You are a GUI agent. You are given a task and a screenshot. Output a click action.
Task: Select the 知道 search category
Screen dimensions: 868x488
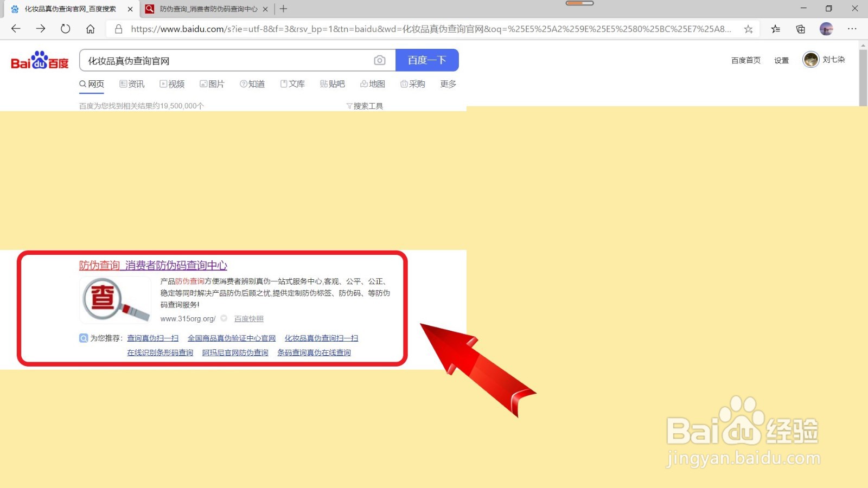252,84
